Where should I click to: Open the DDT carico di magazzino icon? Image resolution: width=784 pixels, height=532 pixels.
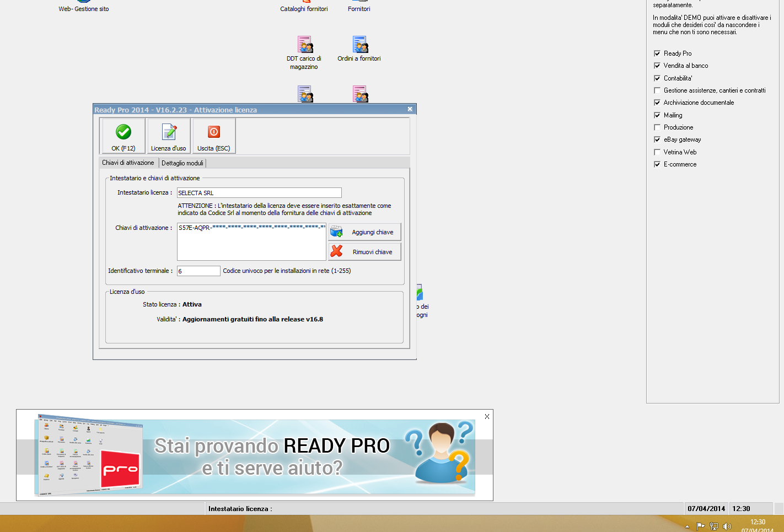point(304,53)
